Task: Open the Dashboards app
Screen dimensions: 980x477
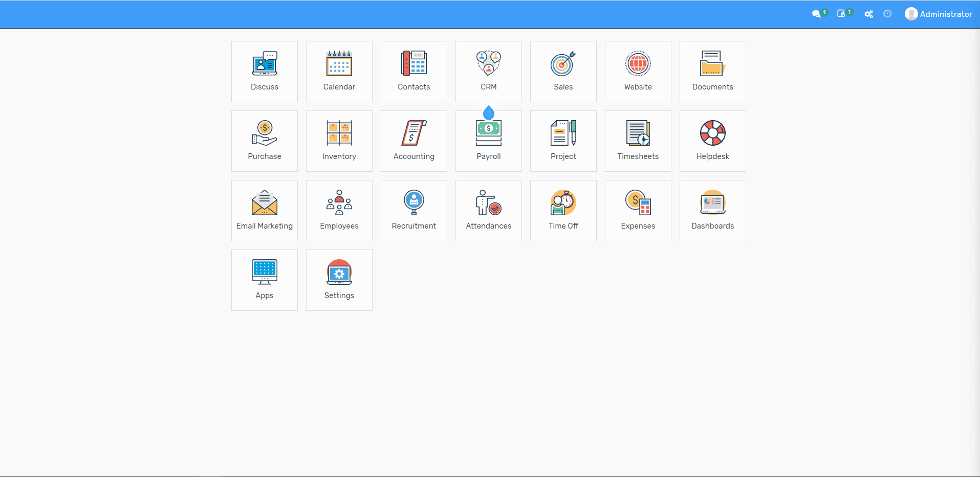Action: (712, 211)
